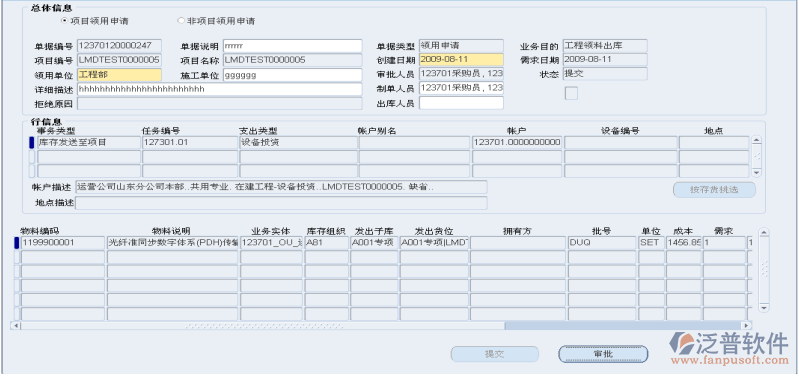Click the 审批 button
This screenshot has width=799, height=376.
point(603,354)
